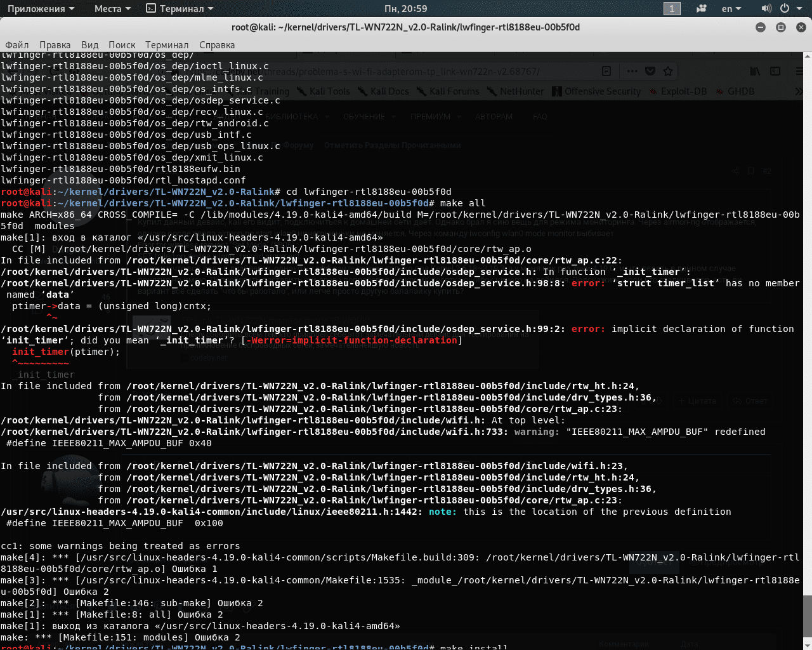Open FAQ forum tab in browser behind
The image size is (812, 650).
(x=540, y=117)
